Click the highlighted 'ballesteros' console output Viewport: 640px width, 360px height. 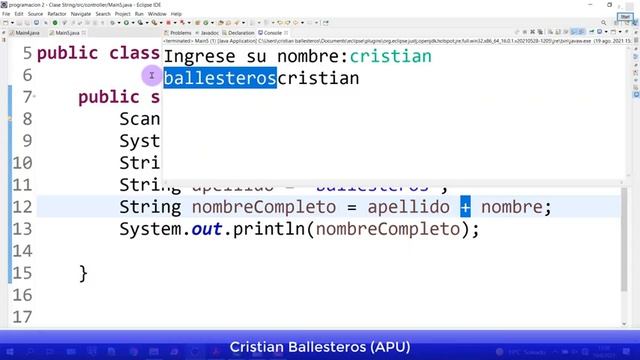(x=220, y=78)
